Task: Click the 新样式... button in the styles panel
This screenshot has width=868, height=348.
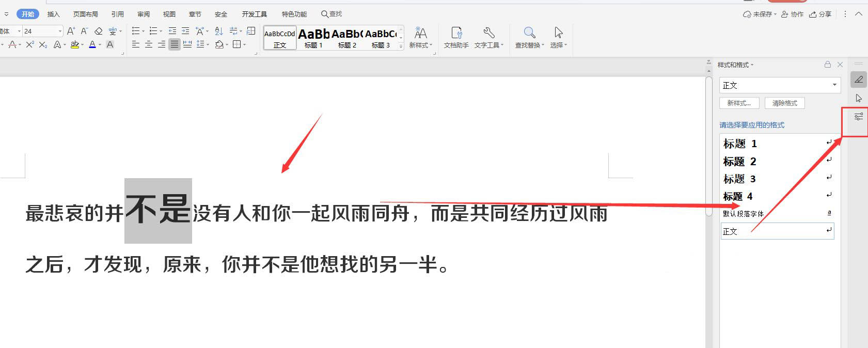Action: (x=739, y=103)
